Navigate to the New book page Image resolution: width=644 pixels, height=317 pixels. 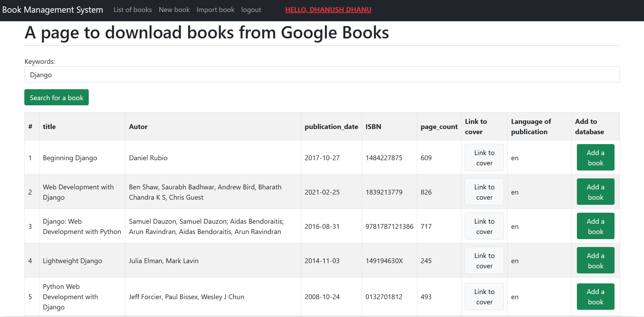174,10
